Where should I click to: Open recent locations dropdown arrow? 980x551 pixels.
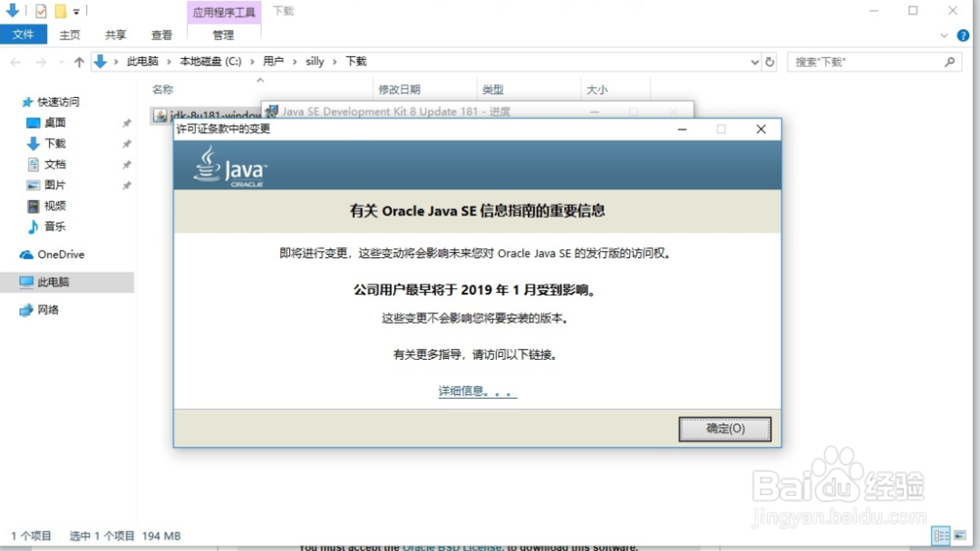(x=61, y=62)
